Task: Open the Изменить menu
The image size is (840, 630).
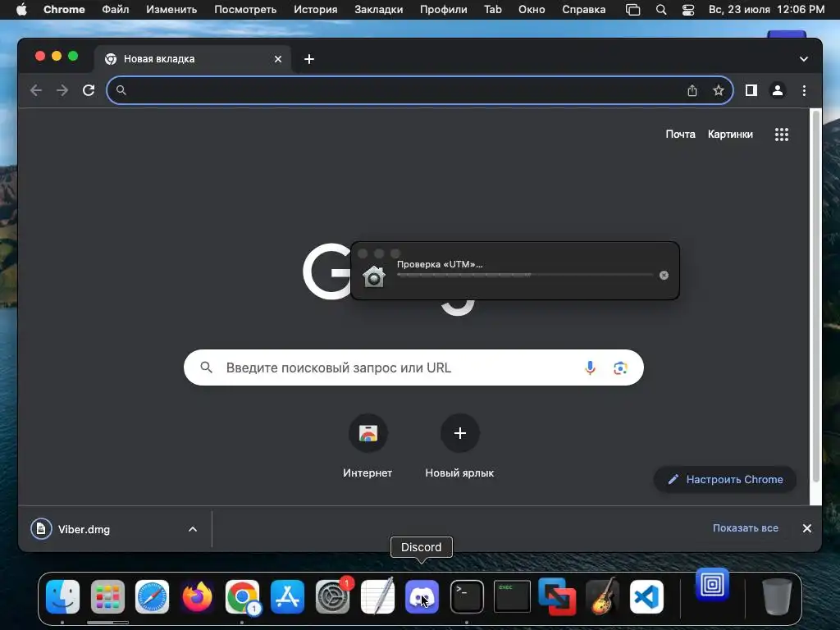Action: pyautogui.click(x=171, y=10)
